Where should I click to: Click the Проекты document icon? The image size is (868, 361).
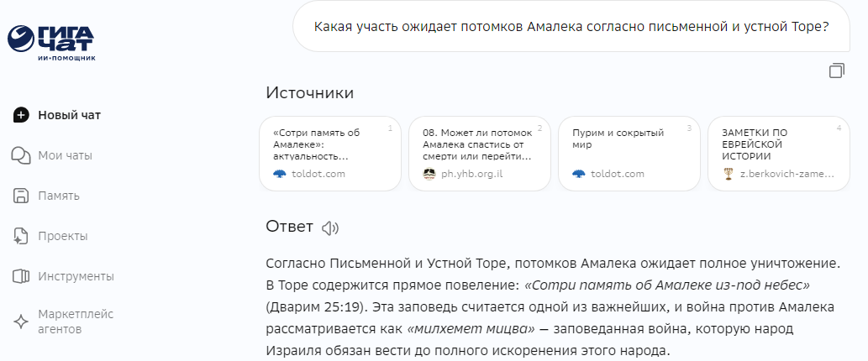click(21, 236)
